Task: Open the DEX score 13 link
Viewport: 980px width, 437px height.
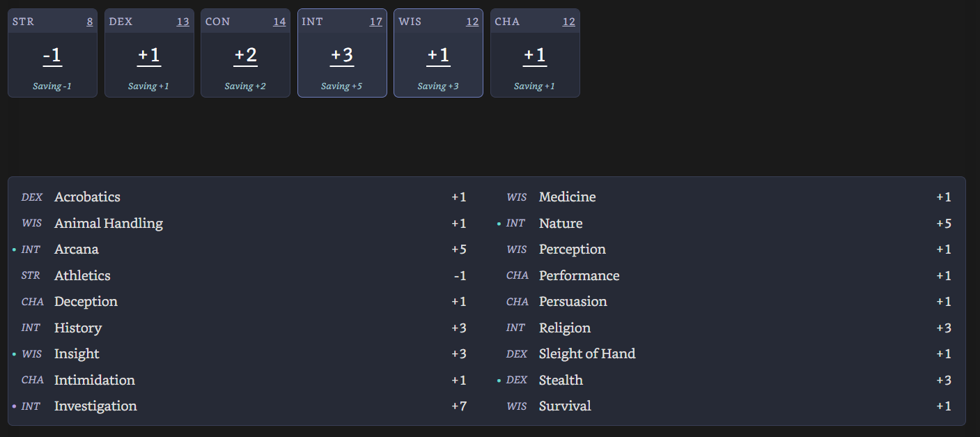Action: coord(182,22)
